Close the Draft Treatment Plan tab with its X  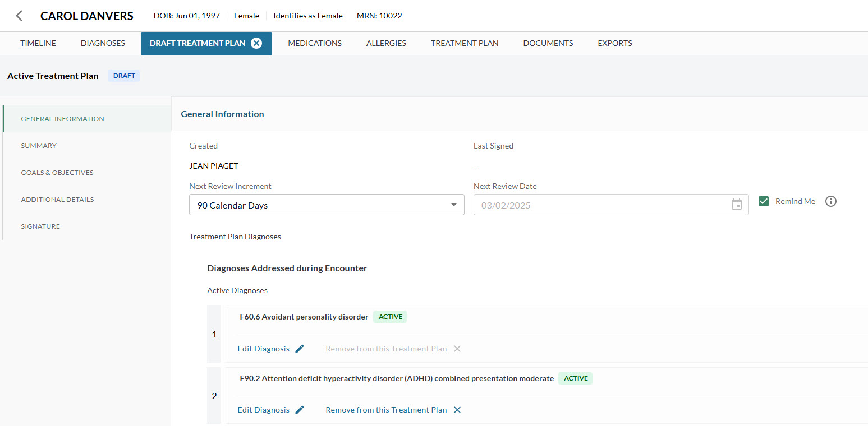[x=256, y=43]
